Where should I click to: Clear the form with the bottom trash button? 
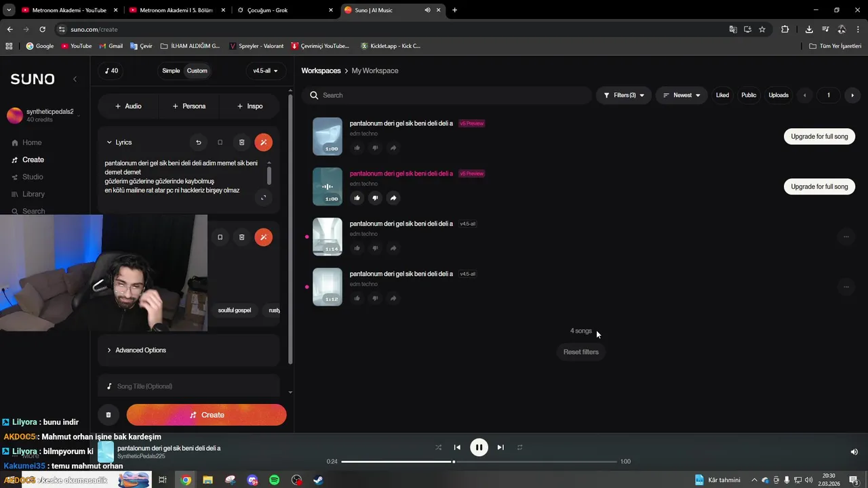pyautogui.click(x=108, y=415)
